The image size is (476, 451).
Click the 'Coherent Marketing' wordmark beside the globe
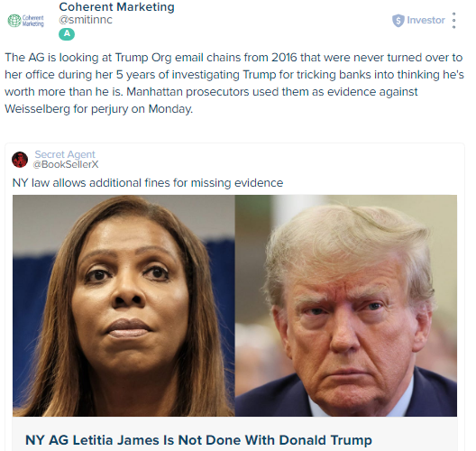pyautogui.click(x=33, y=21)
